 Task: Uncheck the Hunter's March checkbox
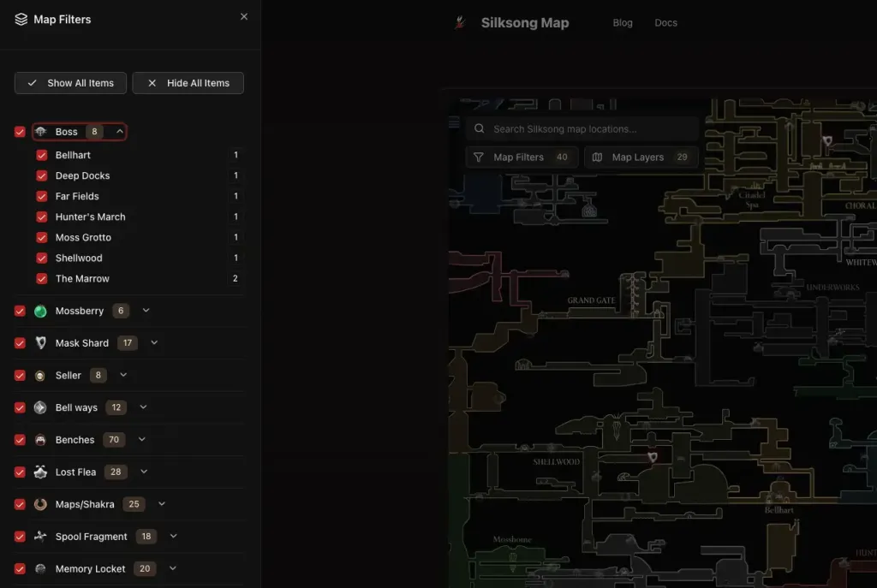click(x=41, y=217)
